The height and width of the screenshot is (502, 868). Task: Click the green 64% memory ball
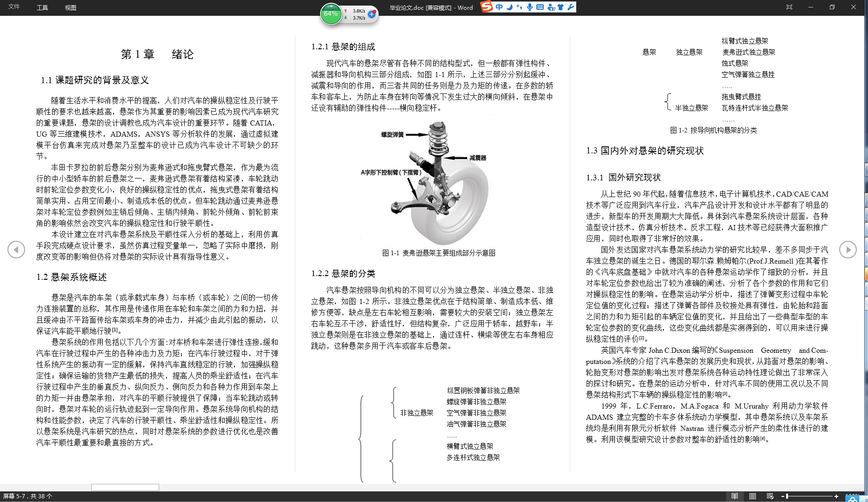tap(331, 14)
